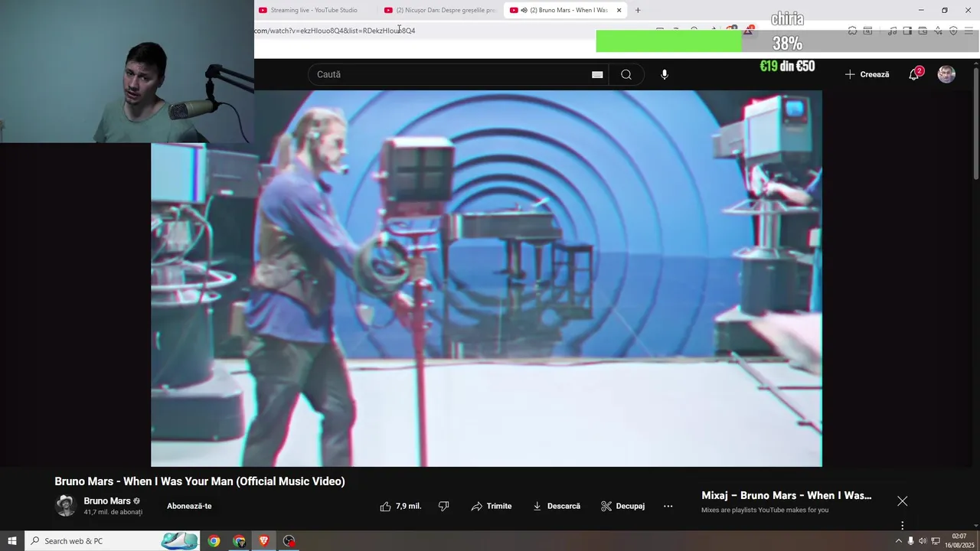The height and width of the screenshot is (551, 980).
Task: Open YouTube notifications bell
Action: pos(914,74)
